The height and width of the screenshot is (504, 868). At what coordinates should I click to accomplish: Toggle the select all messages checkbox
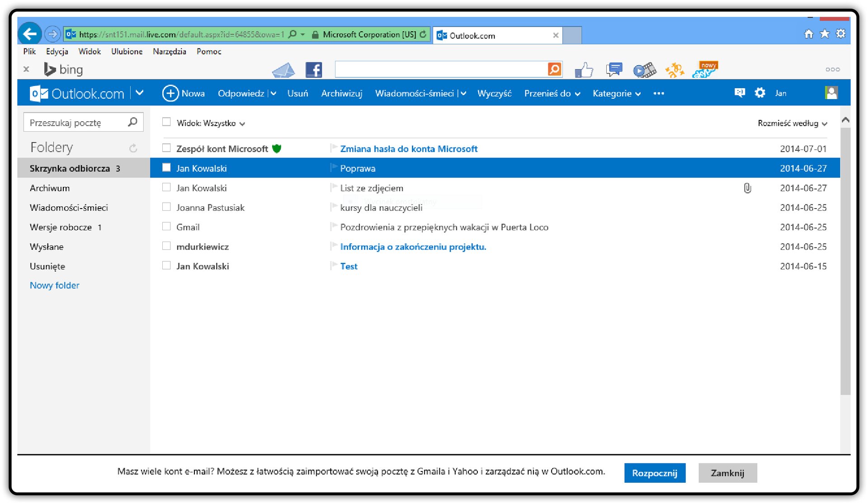166,122
